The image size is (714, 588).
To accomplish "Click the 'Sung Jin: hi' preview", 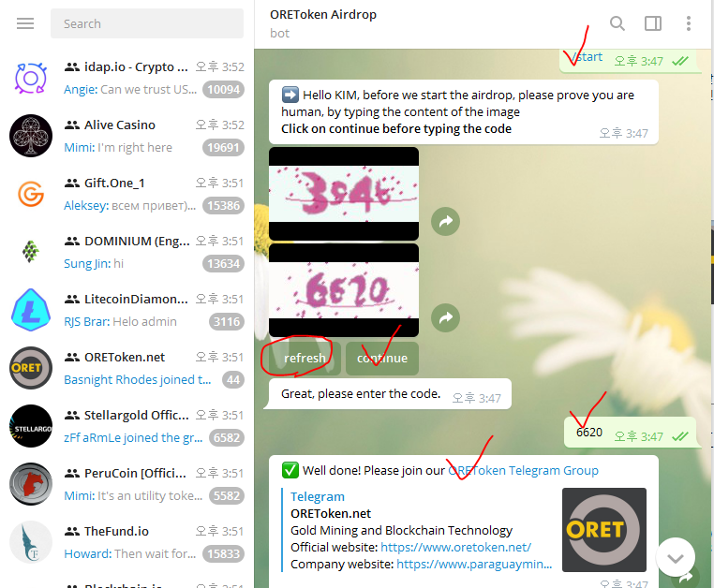I will coord(94,263).
